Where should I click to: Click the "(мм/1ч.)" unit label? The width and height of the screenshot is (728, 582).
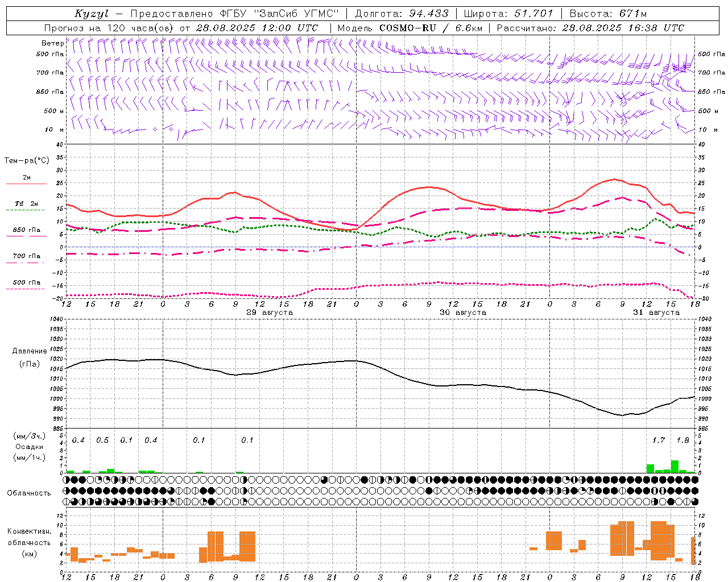pyautogui.click(x=29, y=457)
